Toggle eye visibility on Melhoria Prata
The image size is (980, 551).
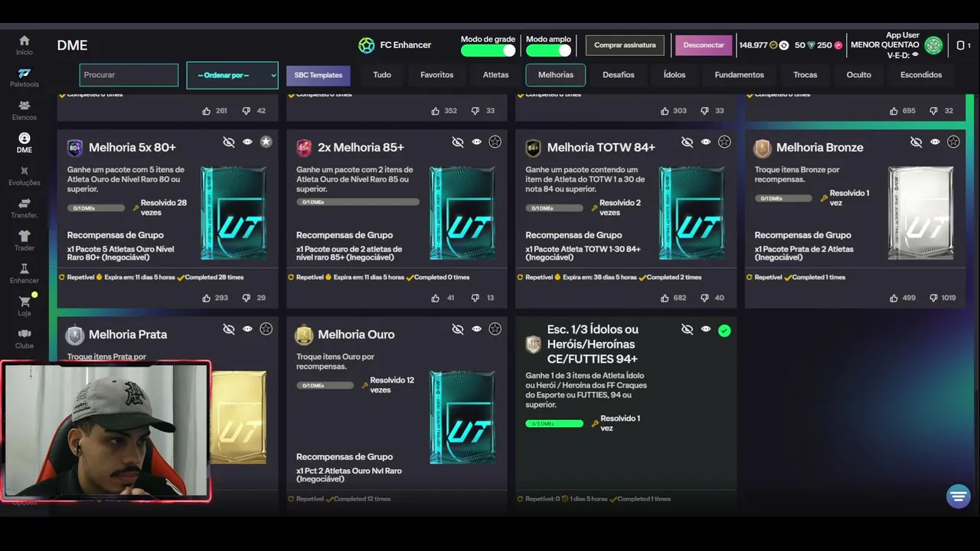click(247, 329)
